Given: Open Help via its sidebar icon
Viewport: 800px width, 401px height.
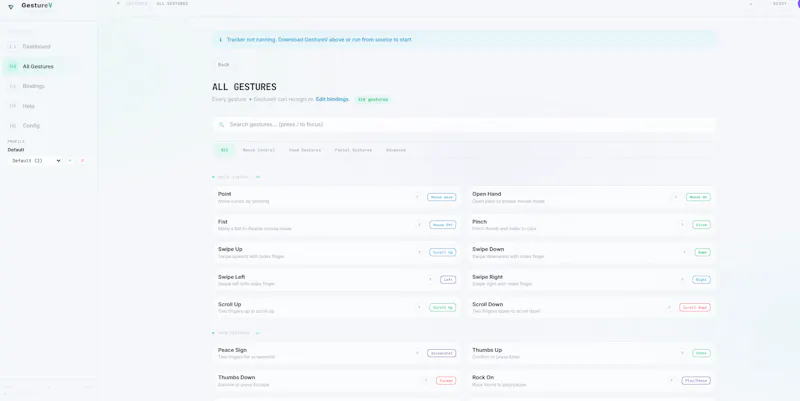Looking at the screenshot, I should [13, 106].
